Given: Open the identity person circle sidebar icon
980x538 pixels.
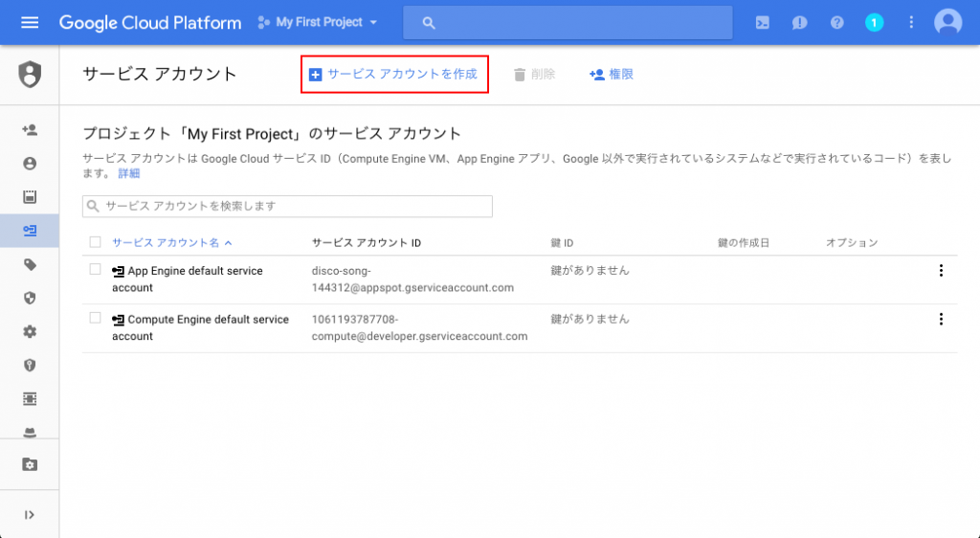Looking at the screenshot, I should pyautogui.click(x=30, y=164).
